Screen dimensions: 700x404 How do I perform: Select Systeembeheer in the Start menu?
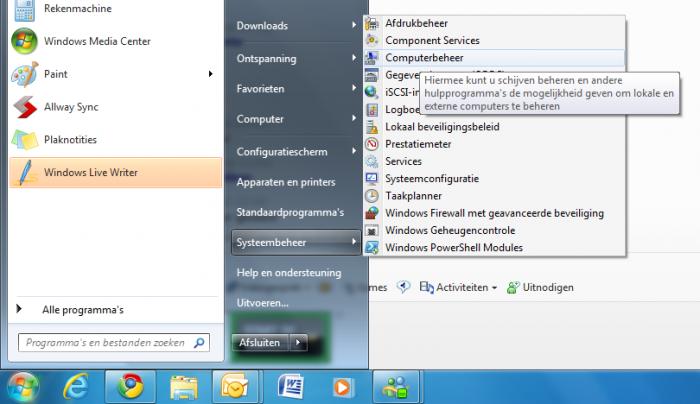pos(296,242)
